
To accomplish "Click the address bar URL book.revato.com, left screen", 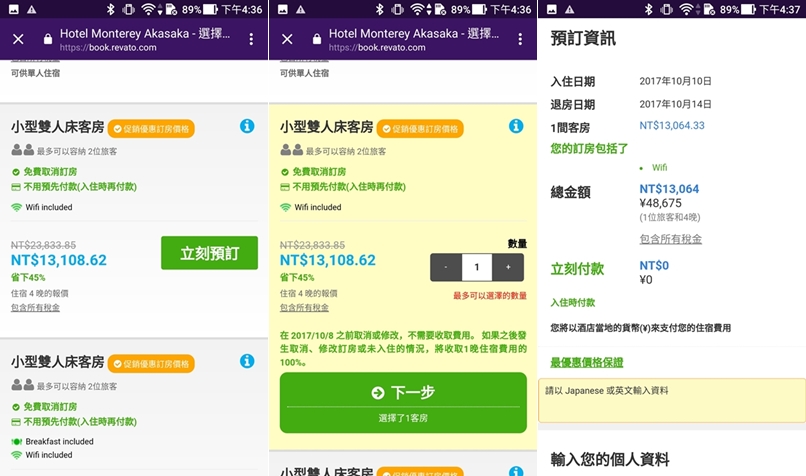I will point(108,47).
